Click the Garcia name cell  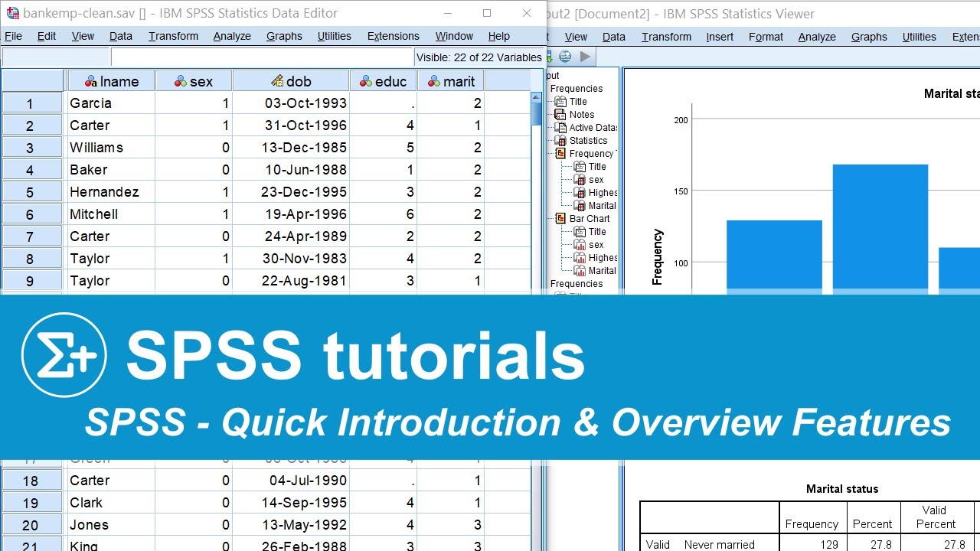coord(111,103)
